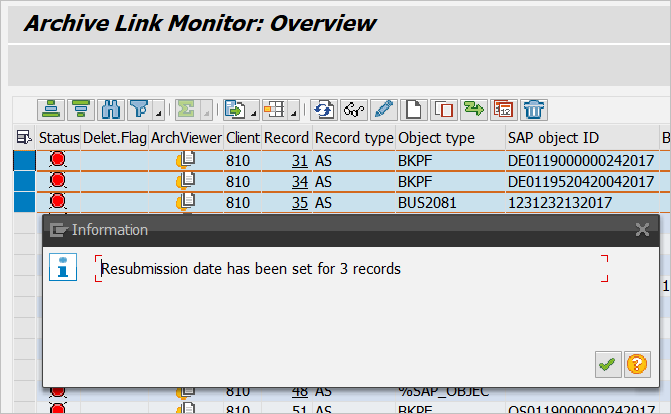Expand the Export dropdown arrow
This screenshot has height=414, width=671.
coord(254,111)
